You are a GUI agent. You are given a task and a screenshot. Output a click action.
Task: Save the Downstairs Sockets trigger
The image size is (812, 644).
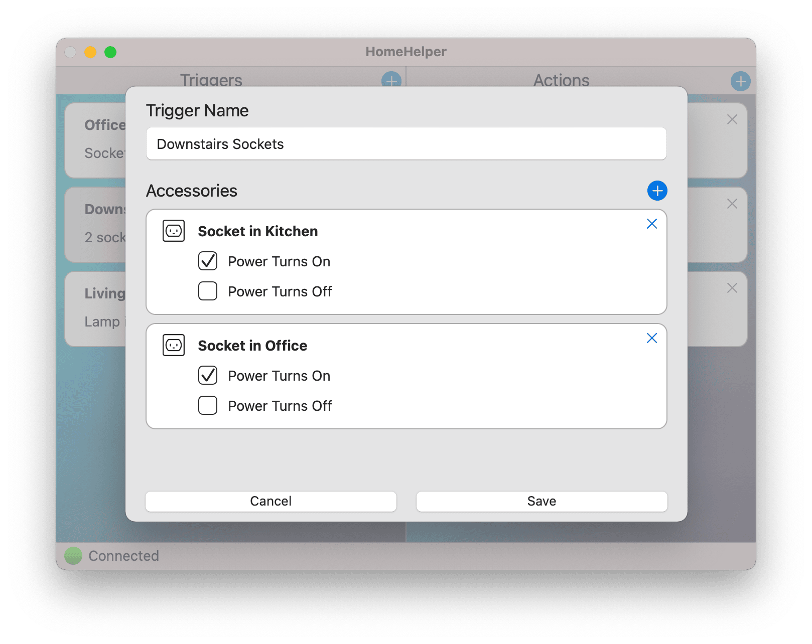tap(542, 501)
